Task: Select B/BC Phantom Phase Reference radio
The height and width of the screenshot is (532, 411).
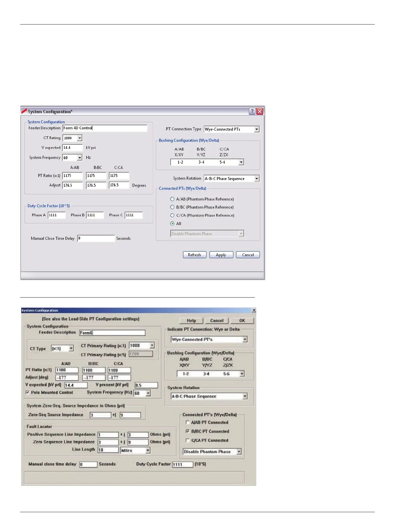Action: pos(172,207)
